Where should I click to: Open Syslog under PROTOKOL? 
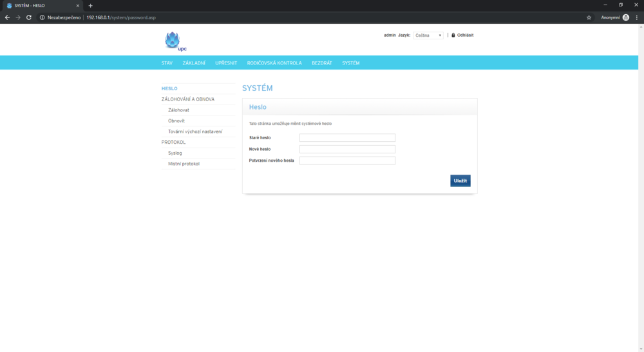point(175,153)
